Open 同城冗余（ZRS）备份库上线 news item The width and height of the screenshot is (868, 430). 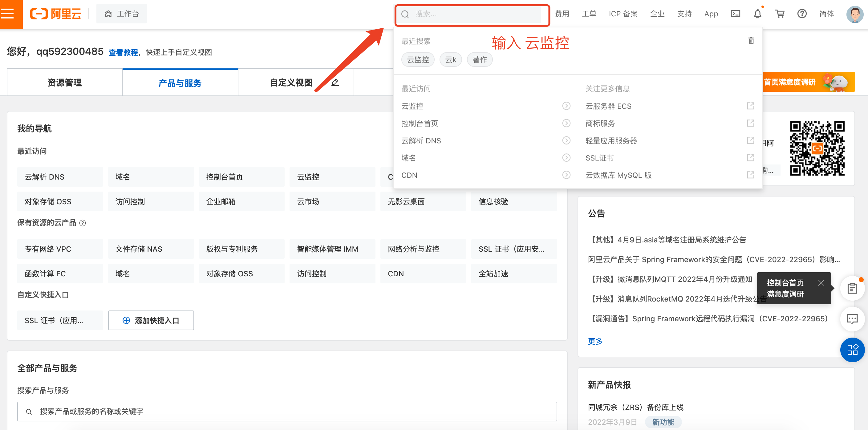[636, 408]
